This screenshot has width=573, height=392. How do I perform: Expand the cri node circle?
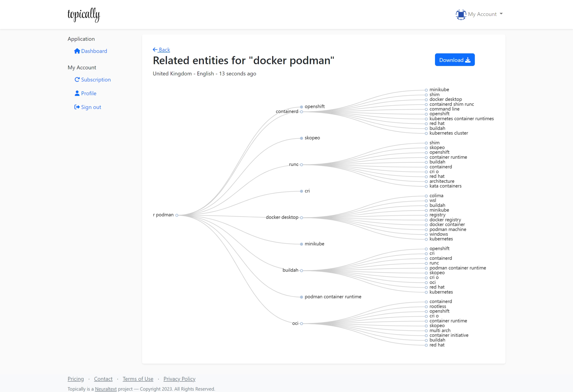(x=301, y=191)
